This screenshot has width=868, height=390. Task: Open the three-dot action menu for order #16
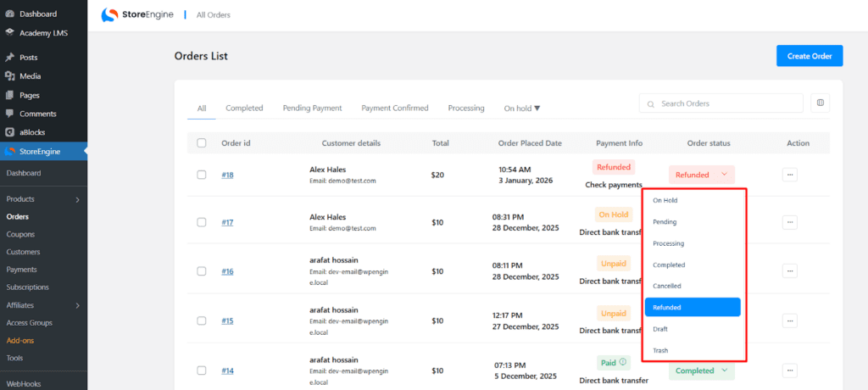[x=789, y=271]
